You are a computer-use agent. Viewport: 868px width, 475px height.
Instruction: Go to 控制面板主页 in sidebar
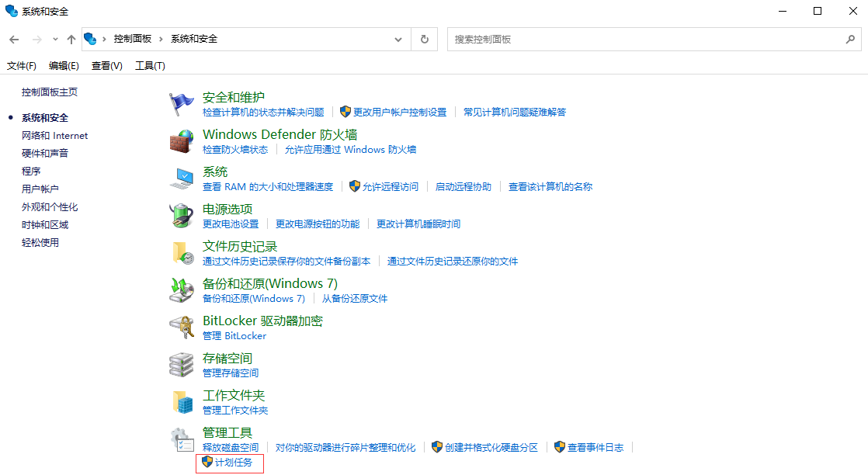pos(50,92)
